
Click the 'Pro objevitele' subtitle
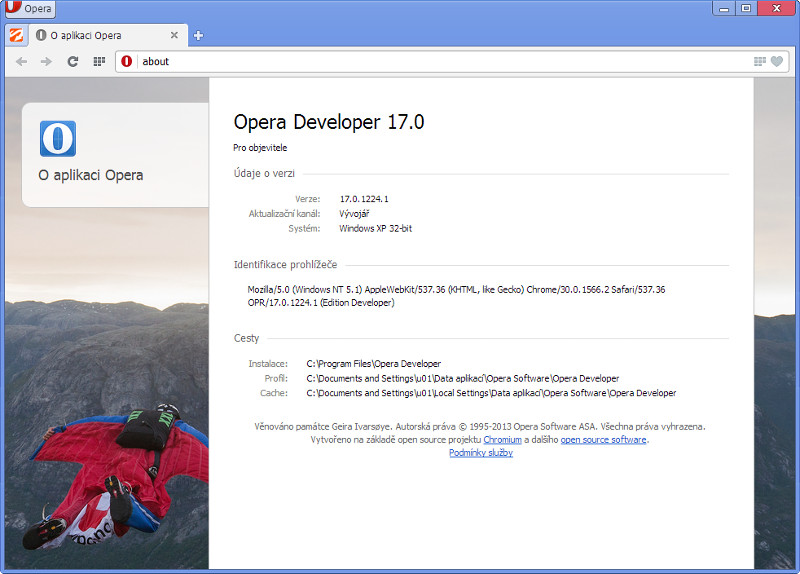(260, 148)
